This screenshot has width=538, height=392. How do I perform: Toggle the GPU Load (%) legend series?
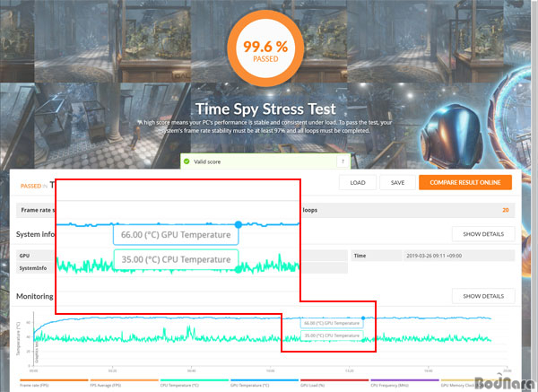click(x=334, y=383)
